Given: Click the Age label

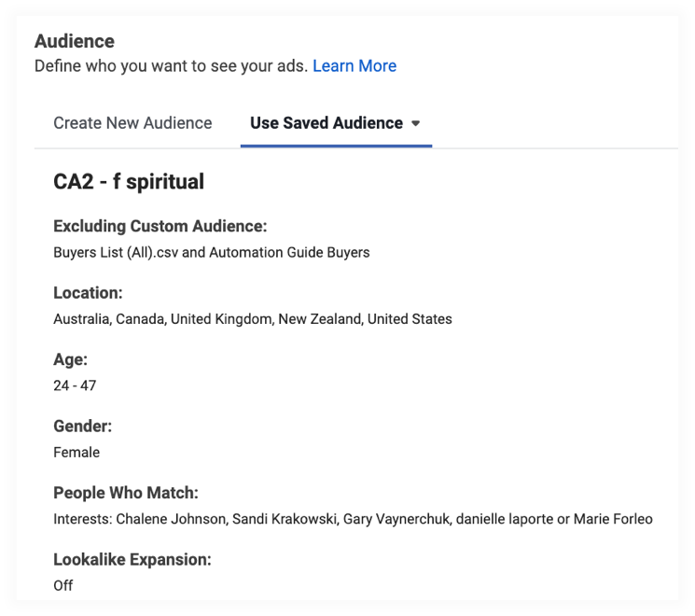Looking at the screenshot, I should (x=71, y=359).
